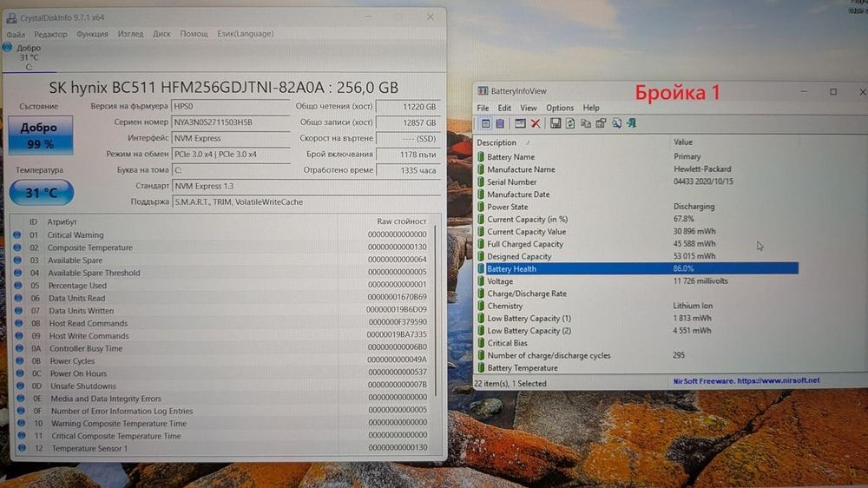Click Show Battery Log clipboard icon

(500, 123)
